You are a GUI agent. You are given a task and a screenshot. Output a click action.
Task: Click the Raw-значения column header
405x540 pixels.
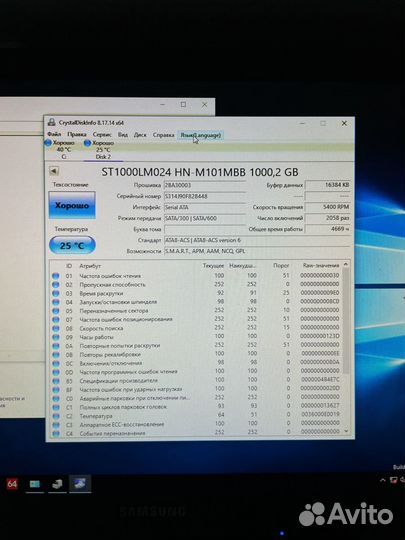point(321,265)
